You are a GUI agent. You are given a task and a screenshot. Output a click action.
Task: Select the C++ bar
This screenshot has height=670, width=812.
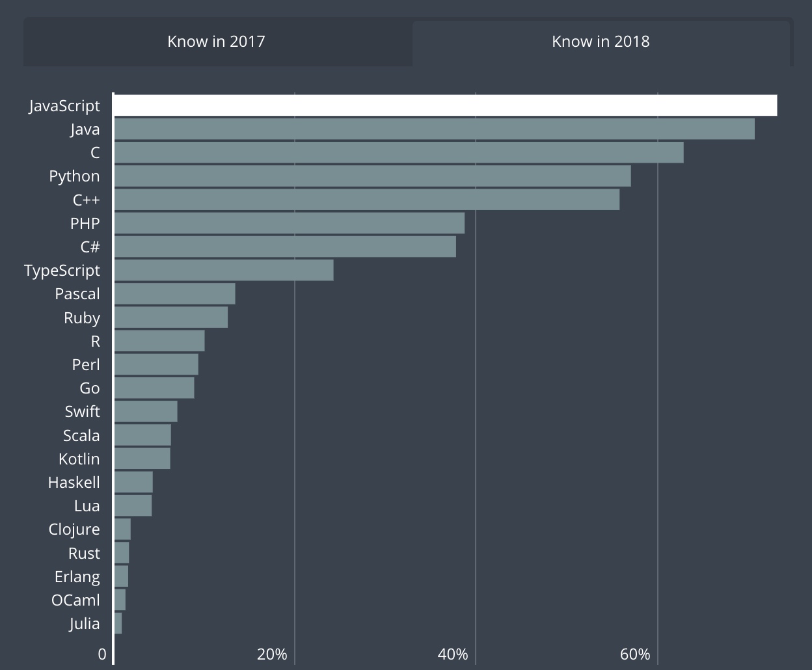tap(366, 200)
